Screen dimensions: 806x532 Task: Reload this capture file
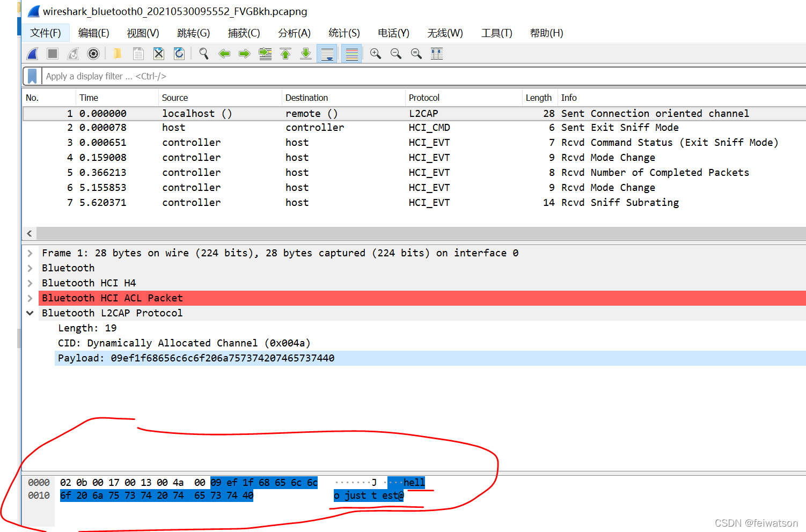click(x=179, y=54)
